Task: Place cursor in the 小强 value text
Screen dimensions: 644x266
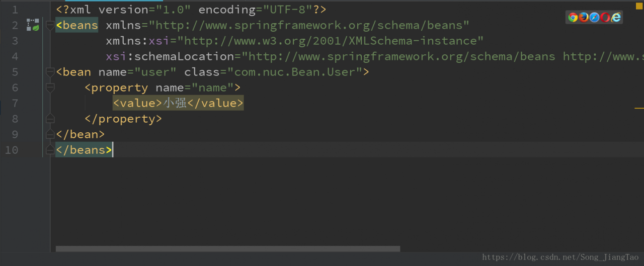Action: tap(175, 103)
